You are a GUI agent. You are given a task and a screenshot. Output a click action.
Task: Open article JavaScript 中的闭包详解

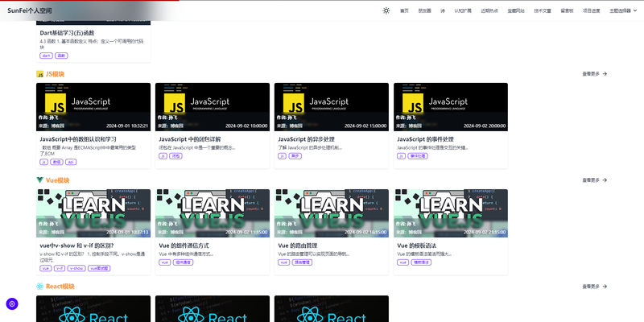pyautogui.click(x=190, y=139)
